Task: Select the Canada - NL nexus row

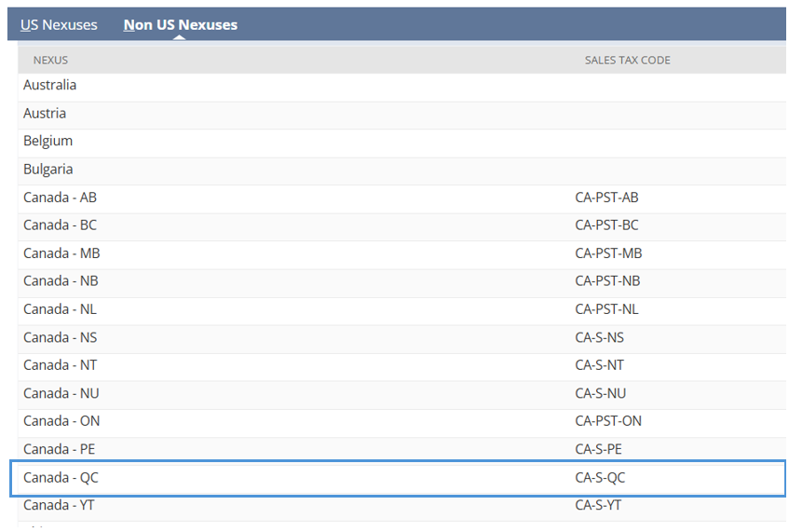Action: coord(401,309)
